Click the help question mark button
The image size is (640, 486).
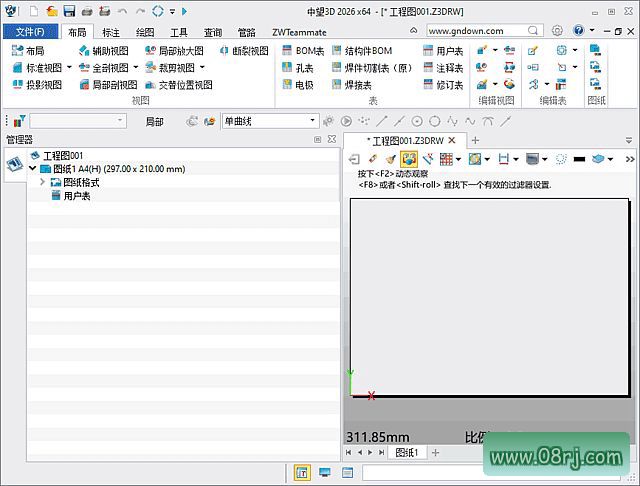(579, 30)
